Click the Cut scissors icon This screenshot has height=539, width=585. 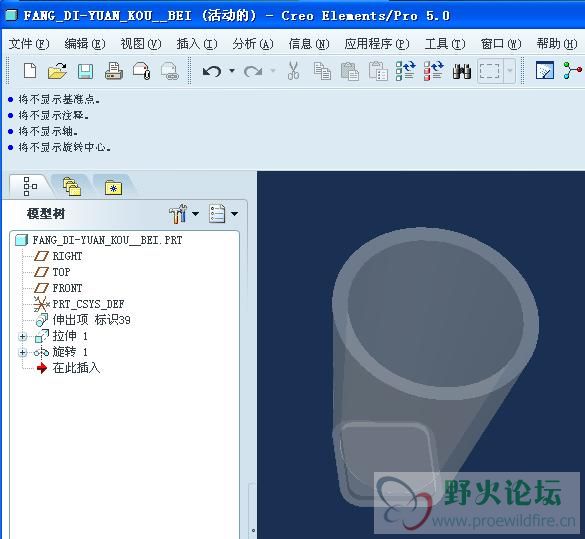(293, 71)
